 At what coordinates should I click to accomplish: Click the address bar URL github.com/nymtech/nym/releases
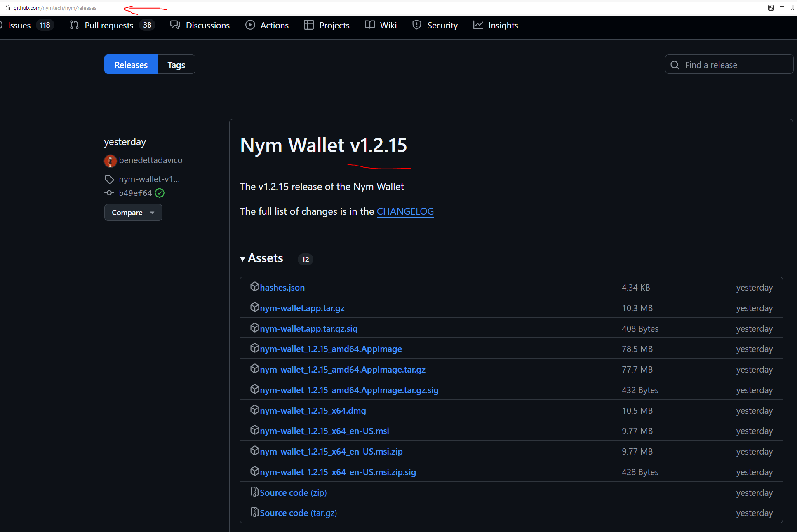pos(55,8)
